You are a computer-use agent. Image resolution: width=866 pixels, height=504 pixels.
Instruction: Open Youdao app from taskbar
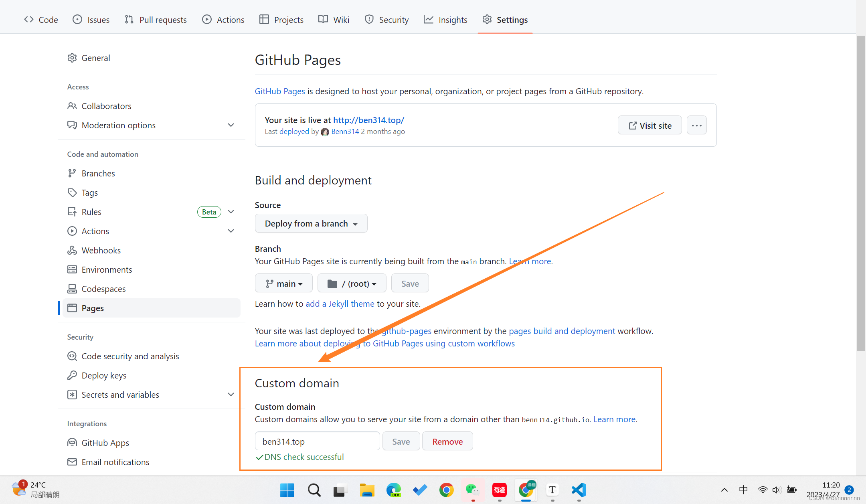coord(500,490)
